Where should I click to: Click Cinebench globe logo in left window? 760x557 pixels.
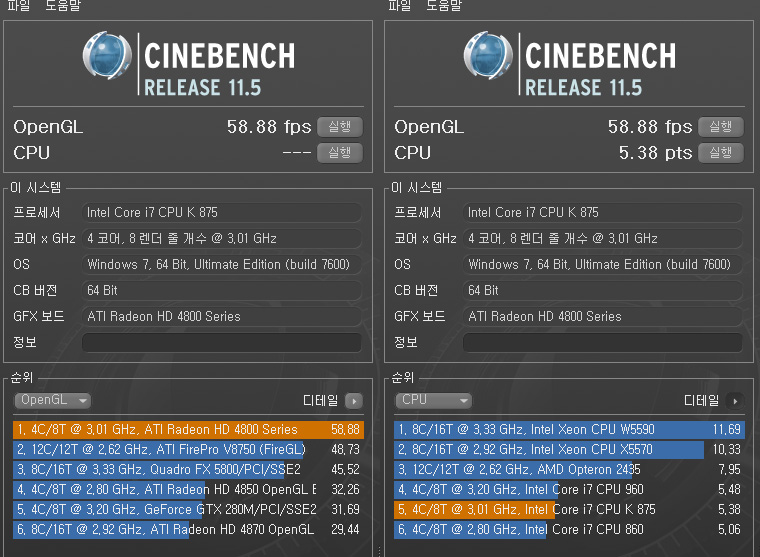click(107, 55)
